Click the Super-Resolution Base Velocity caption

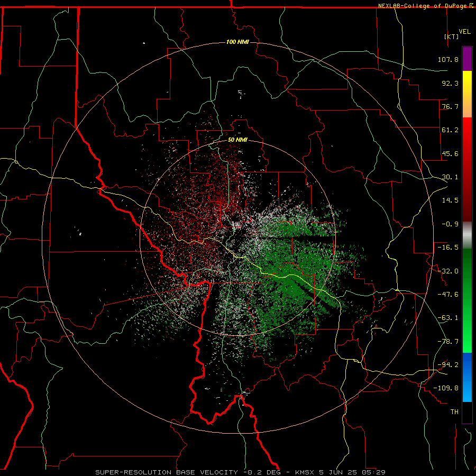(x=241, y=472)
